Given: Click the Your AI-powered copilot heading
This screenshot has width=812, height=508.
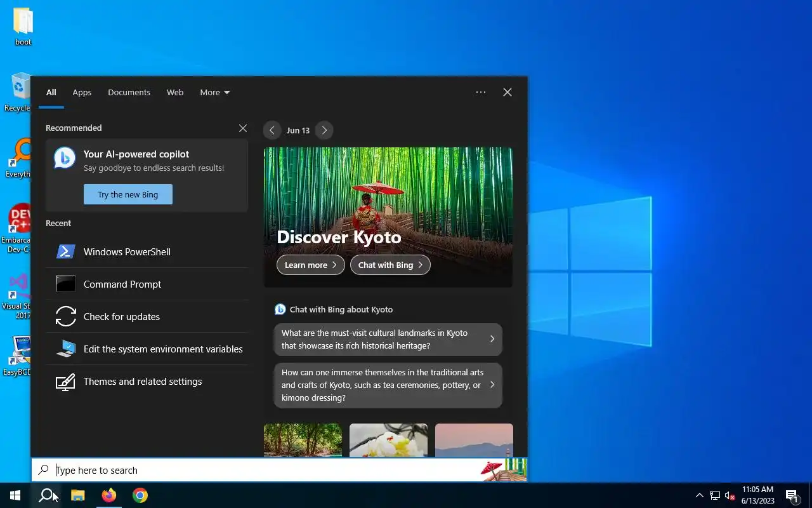Looking at the screenshot, I should coord(136,154).
